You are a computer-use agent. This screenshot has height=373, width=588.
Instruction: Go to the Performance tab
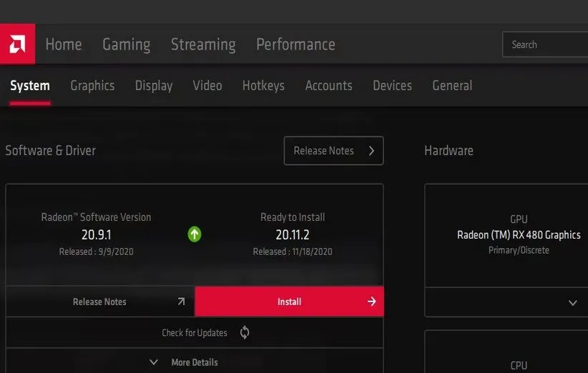click(x=295, y=44)
